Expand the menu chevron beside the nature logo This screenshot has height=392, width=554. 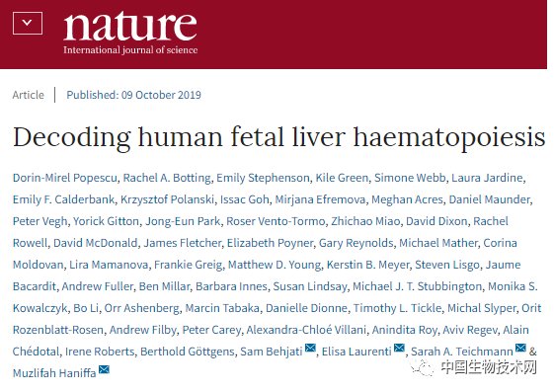(x=28, y=24)
